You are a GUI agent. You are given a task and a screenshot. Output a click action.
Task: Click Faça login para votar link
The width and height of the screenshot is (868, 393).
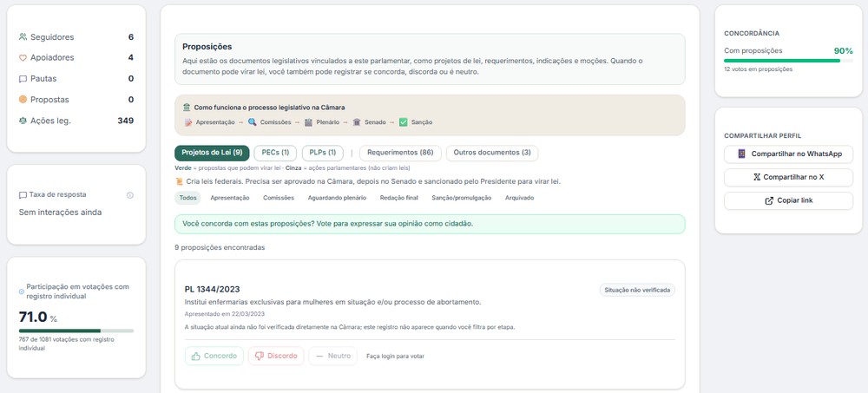pos(395,357)
